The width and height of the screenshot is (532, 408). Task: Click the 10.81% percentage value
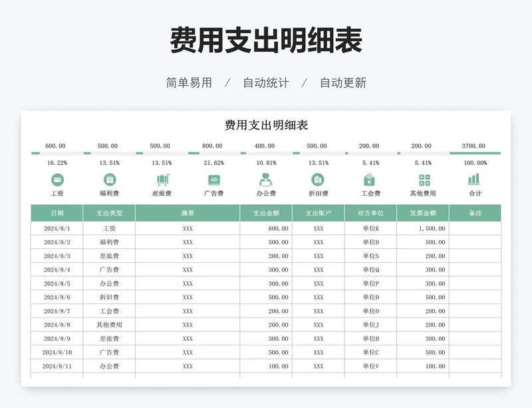(x=267, y=163)
